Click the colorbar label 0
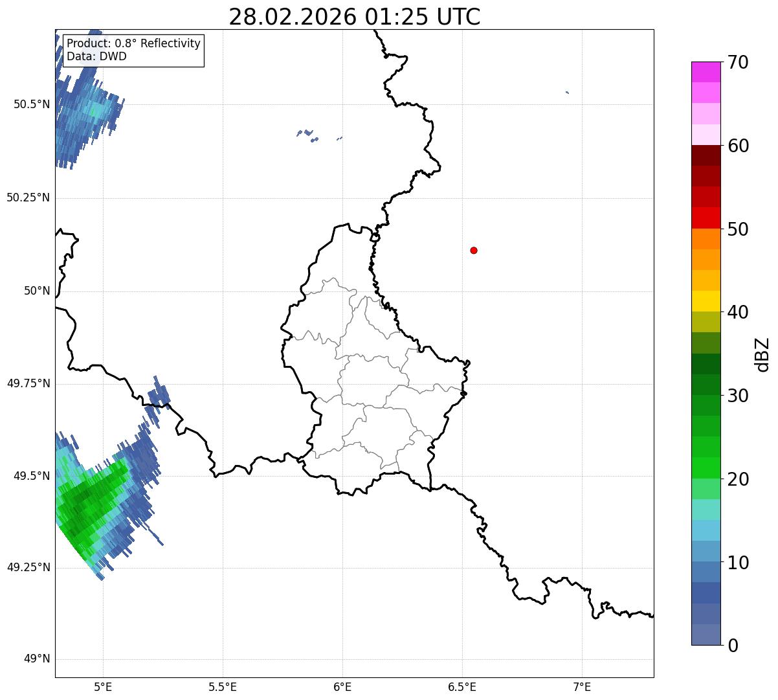The image size is (778, 700). click(733, 646)
